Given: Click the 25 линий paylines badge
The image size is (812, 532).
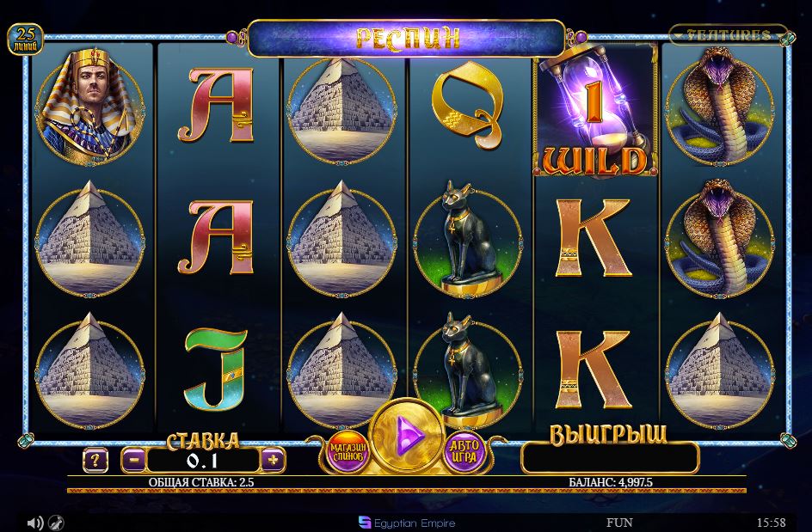Looking at the screenshot, I should click(25, 40).
